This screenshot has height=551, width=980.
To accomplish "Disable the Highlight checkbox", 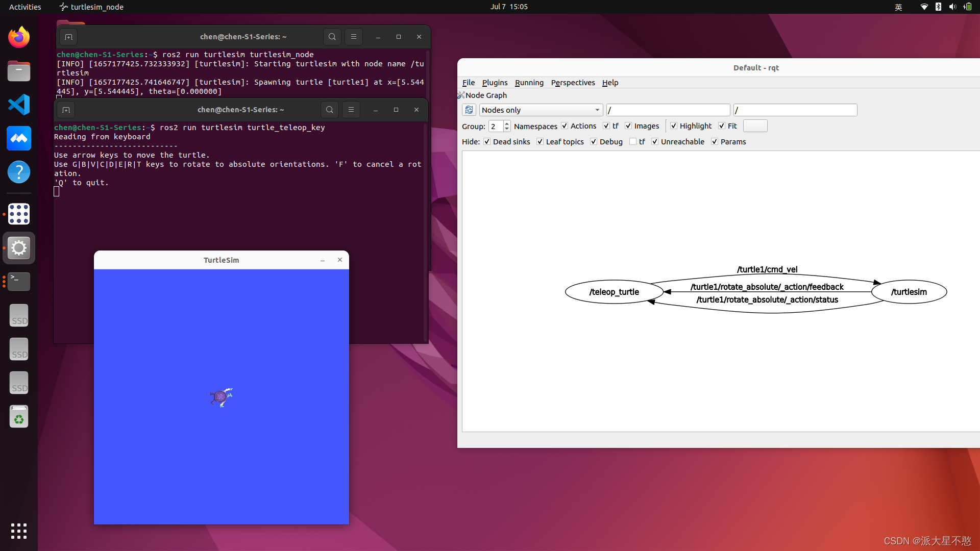I will [674, 126].
